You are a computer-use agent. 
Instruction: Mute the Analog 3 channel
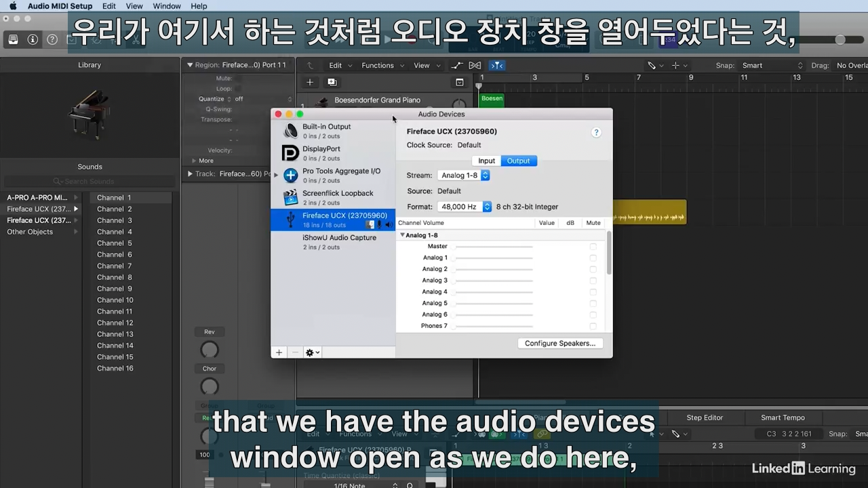click(593, 281)
